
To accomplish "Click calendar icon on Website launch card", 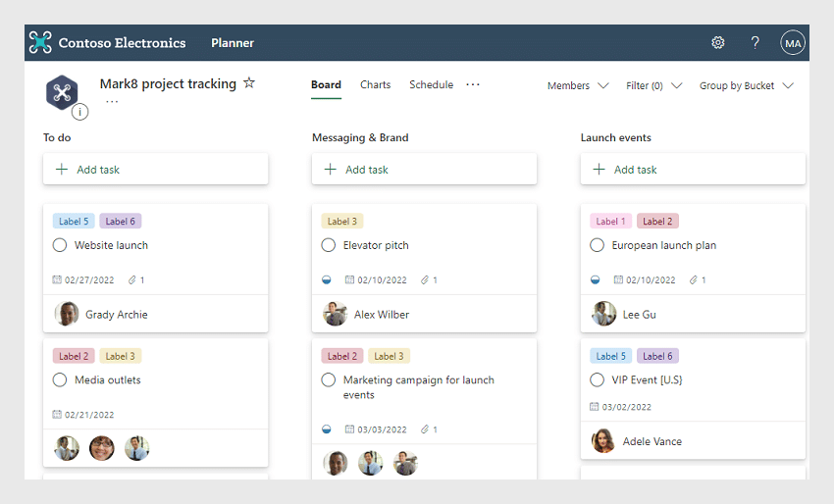I will click(x=57, y=279).
